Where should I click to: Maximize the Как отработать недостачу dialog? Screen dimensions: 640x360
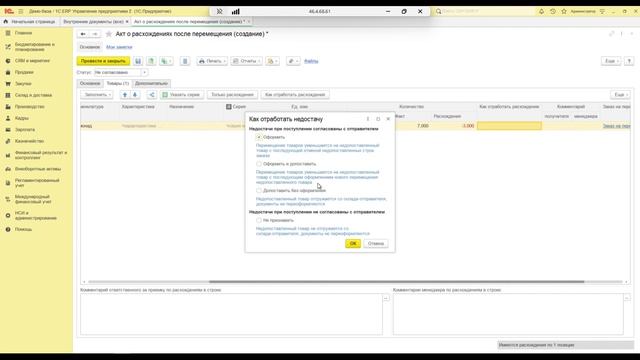pyautogui.click(x=378, y=119)
